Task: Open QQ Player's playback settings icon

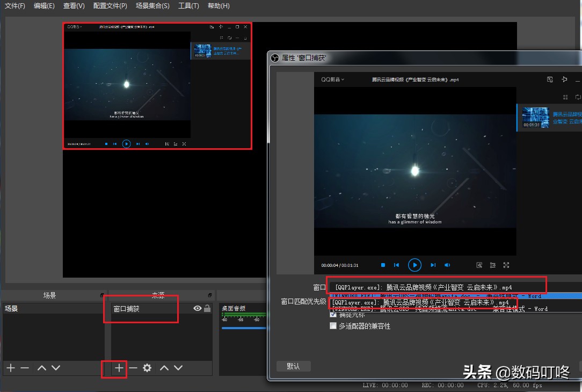Action: tap(492, 265)
